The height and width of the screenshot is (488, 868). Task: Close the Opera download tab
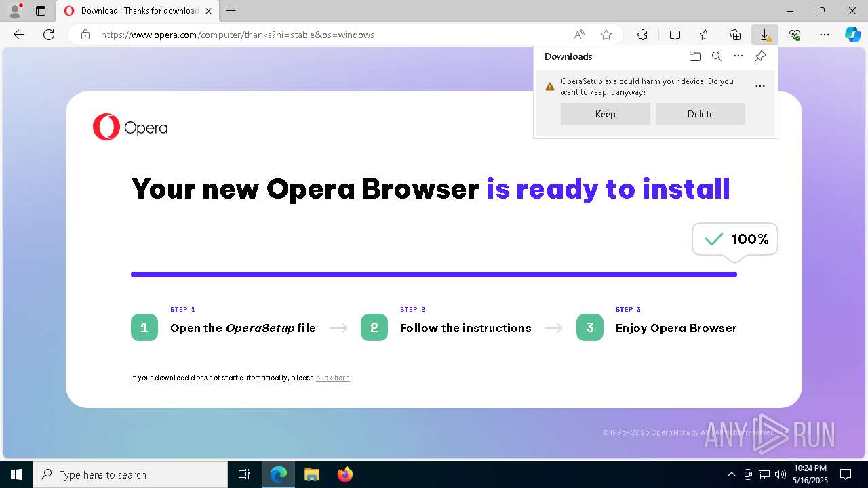point(208,11)
